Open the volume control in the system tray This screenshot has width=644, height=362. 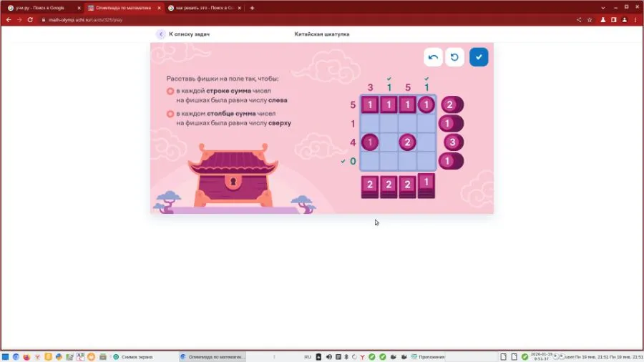[329, 357]
